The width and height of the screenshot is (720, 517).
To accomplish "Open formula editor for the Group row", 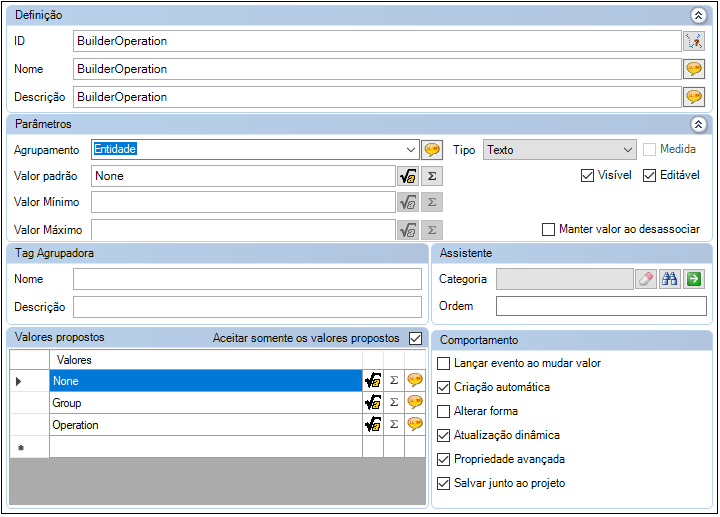I will (373, 403).
